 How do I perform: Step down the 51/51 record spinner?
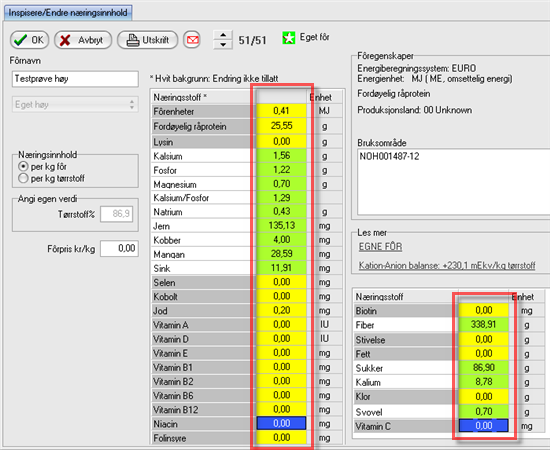(223, 45)
